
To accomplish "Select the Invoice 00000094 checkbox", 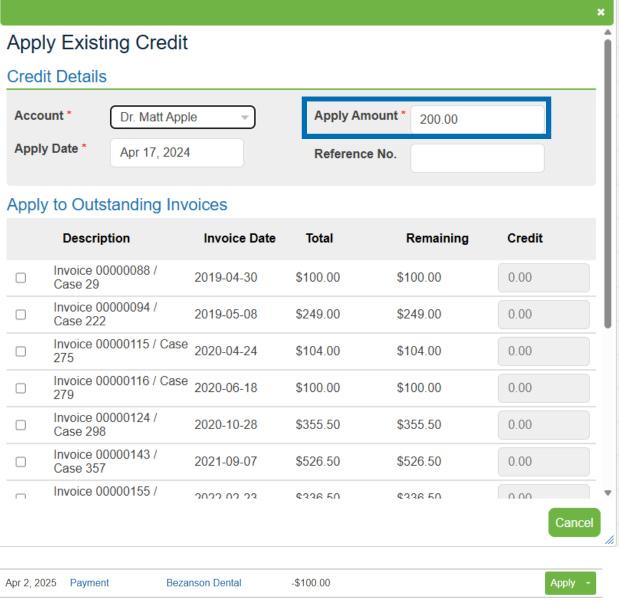I will pos(21,314).
